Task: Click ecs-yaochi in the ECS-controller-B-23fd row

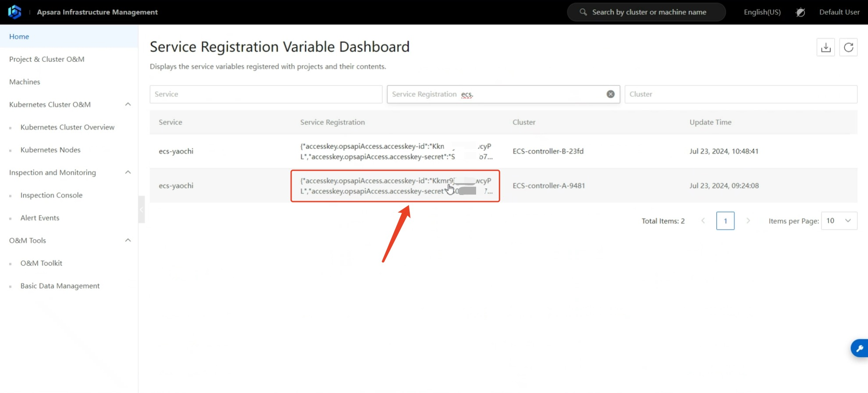Action: point(176,151)
